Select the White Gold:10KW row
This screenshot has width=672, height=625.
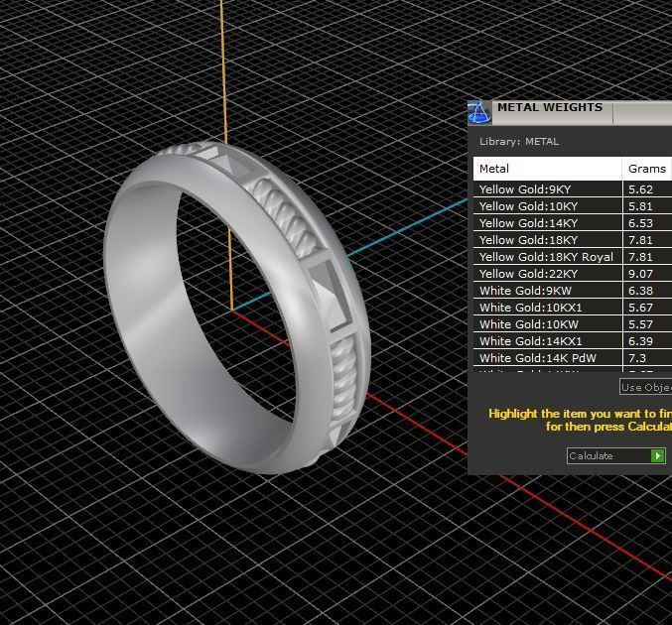click(x=573, y=324)
